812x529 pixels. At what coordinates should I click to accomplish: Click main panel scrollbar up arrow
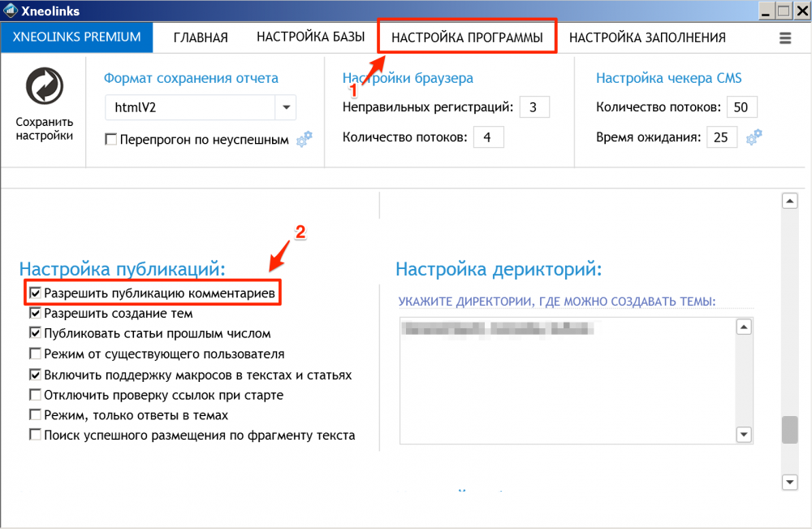(x=790, y=201)
